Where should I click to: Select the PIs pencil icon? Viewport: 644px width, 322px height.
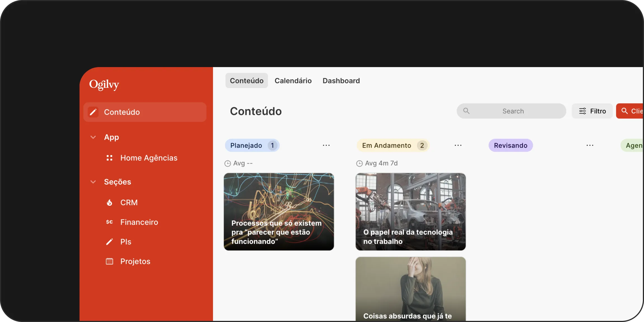(110, 241)
